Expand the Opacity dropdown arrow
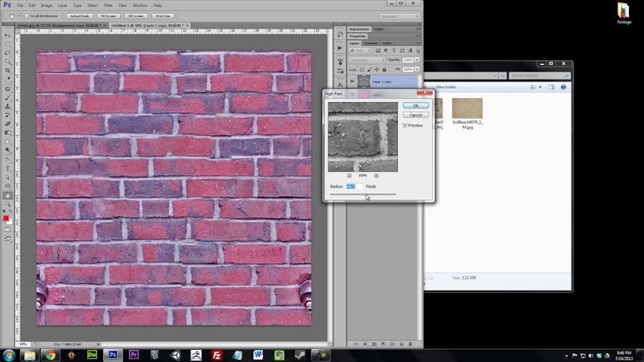644x362 pixels. [418, 60]
